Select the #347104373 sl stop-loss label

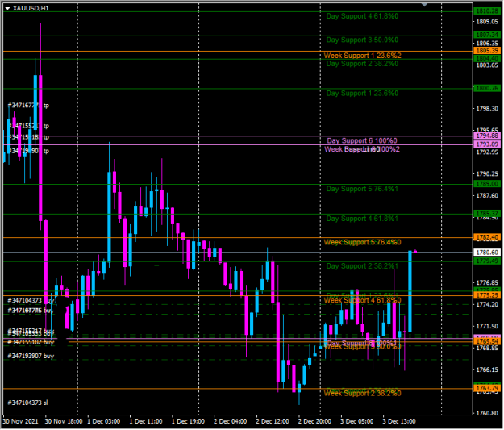click(27, 403)
